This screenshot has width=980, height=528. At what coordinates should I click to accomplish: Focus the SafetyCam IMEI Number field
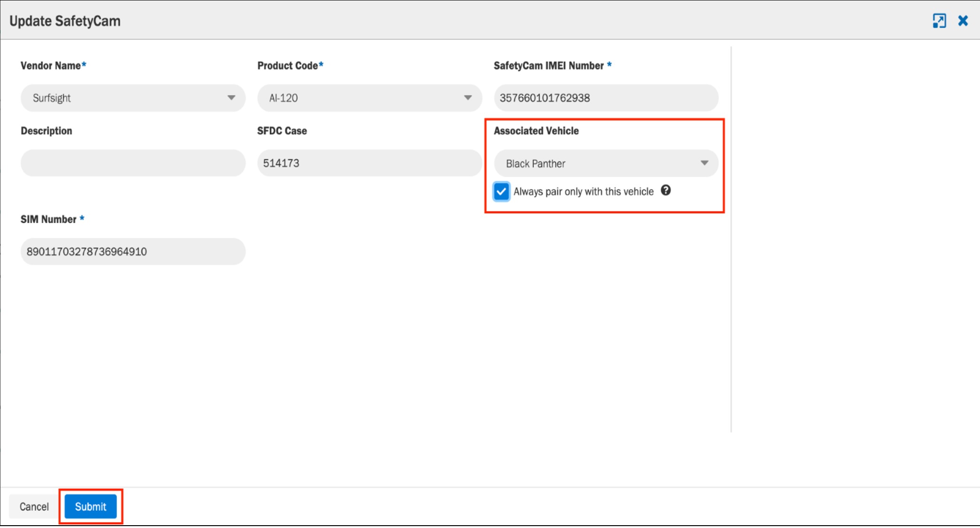click(606, 98)
